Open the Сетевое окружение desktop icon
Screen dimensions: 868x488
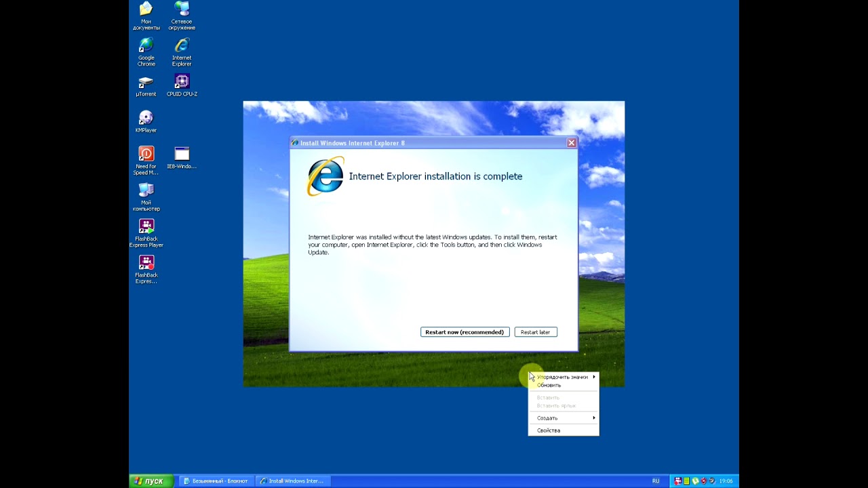[182, 16]
